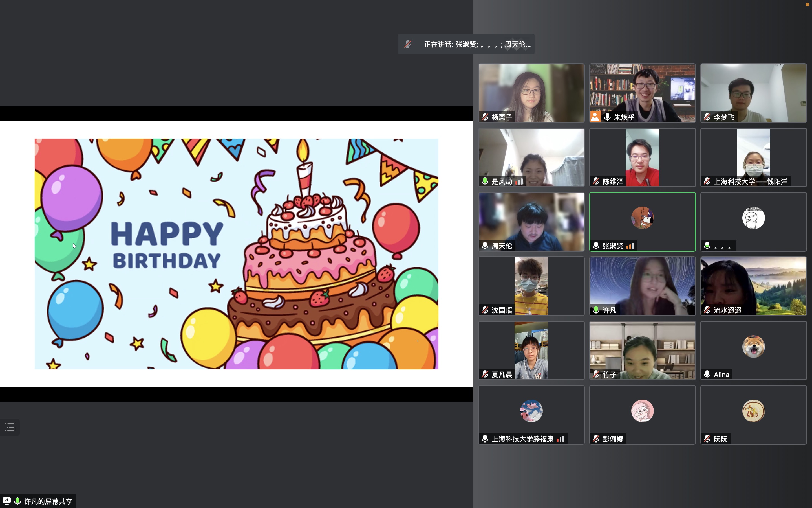Click the orange host badge next to 朱焕乎
Image resolution: width=812 pixels, height=508 pixels.
pyautogui.click(x=595, y=117)
